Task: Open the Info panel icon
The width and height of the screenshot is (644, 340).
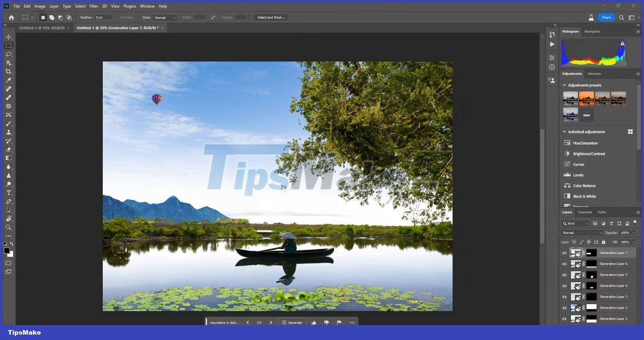Action: coord(551,67)
